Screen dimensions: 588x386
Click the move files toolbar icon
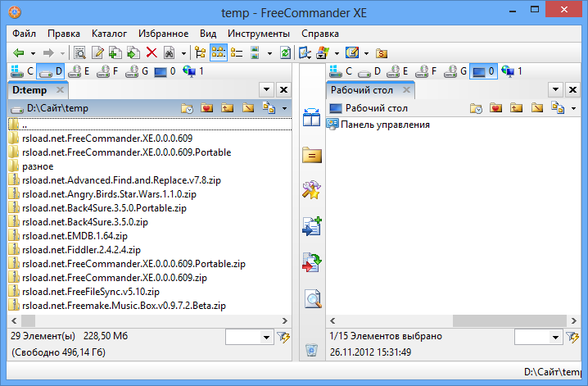click(133, 53)
